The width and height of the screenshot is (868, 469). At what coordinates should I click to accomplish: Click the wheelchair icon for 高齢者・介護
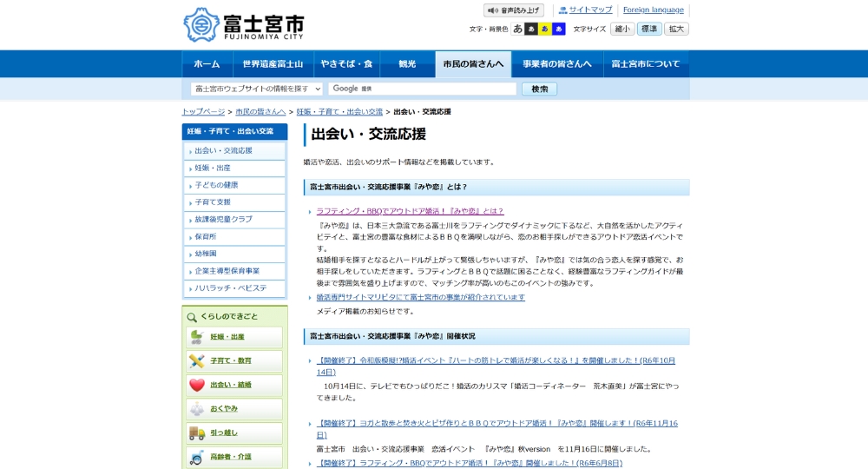point(197,457)
